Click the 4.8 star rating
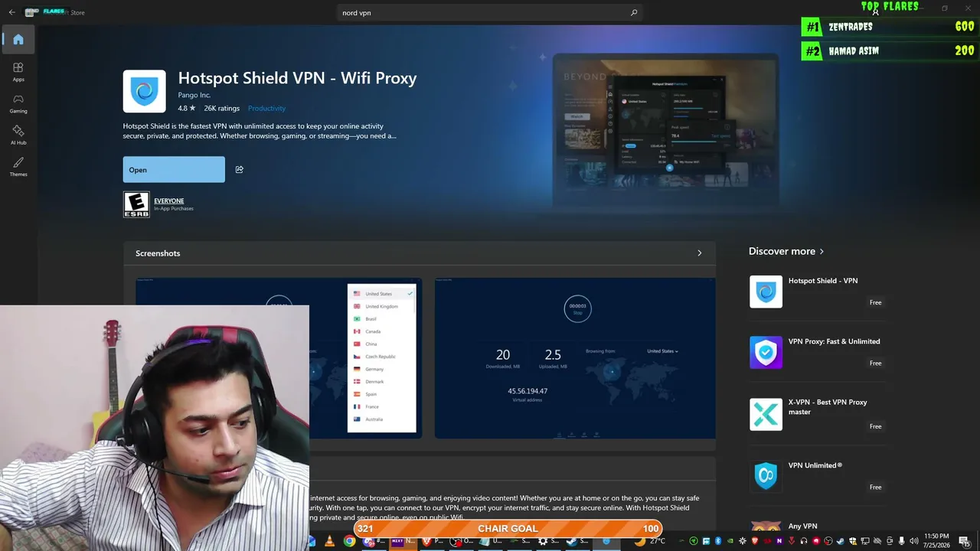The height and width of the screenshot is (551, 980). click(x=187, y=109)
